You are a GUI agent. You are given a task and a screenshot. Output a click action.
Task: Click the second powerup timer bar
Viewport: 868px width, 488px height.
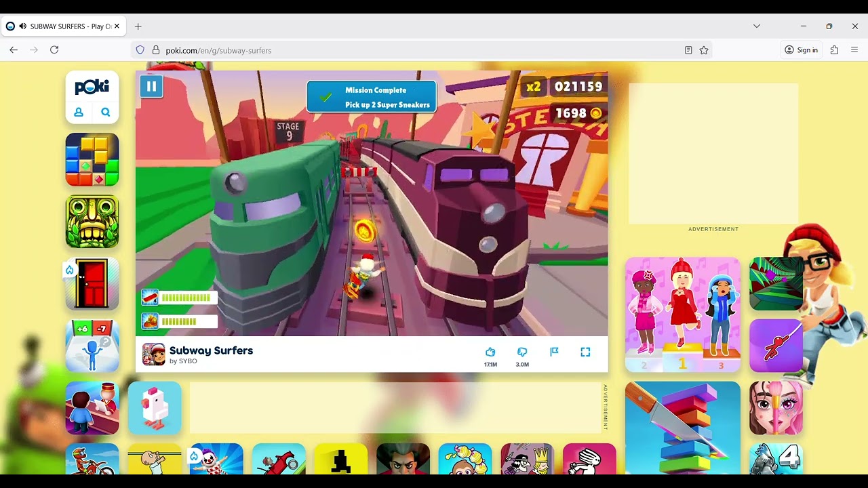(x=180, y=321)
